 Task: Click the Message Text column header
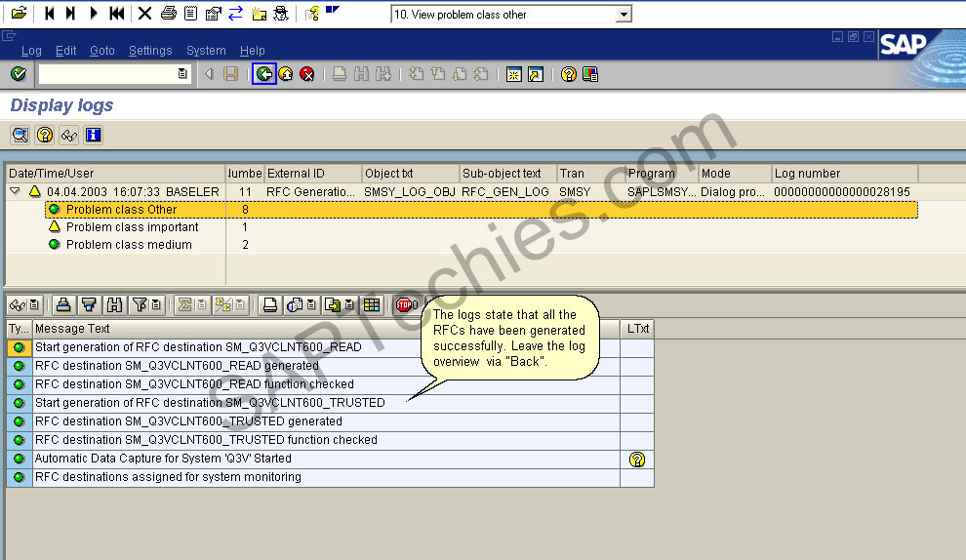(326, 329)
